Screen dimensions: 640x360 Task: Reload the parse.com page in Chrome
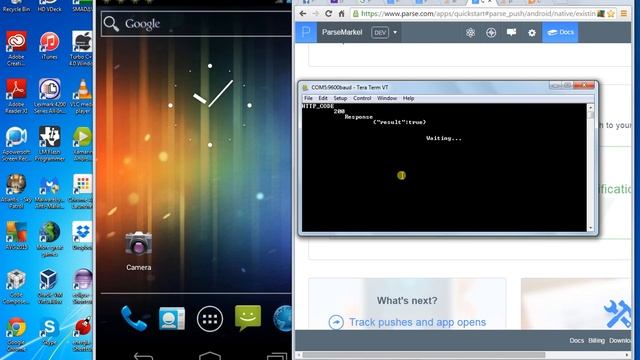328,13
